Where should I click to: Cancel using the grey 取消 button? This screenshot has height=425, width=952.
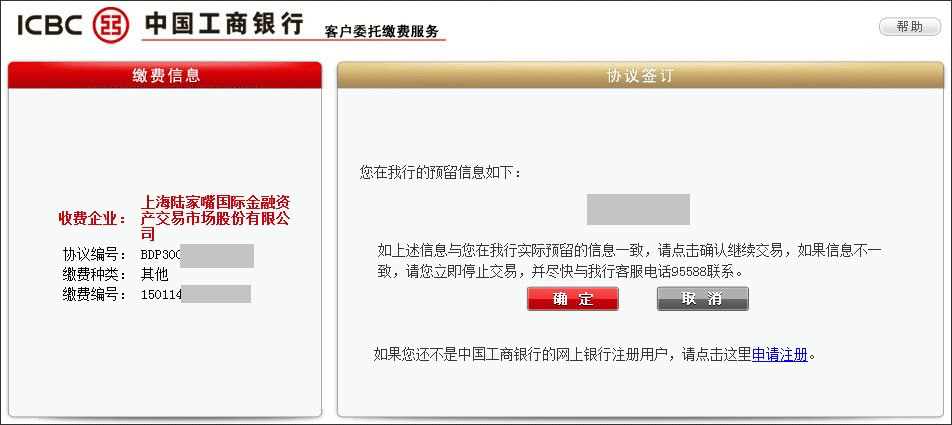click(702, 299)
